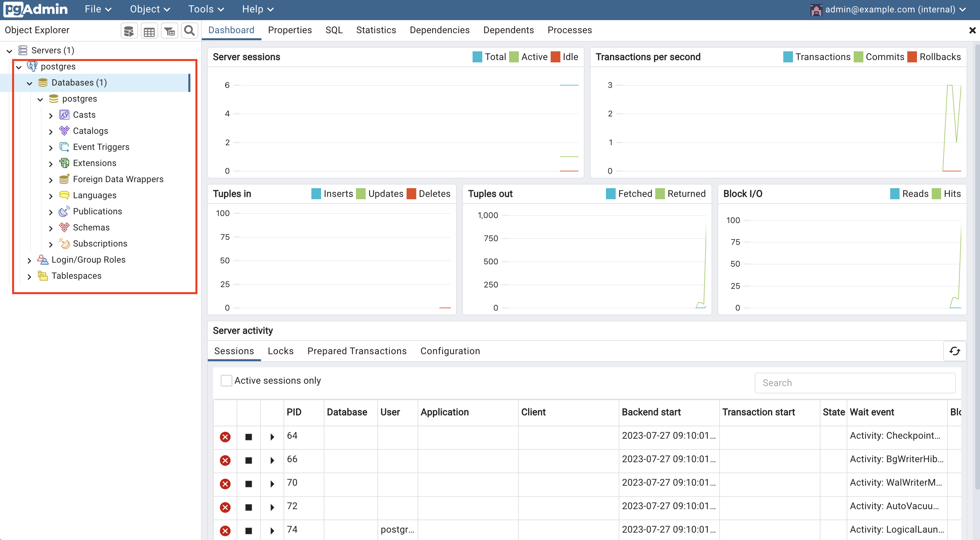Open the Locks activity tab
Screen dimensions: 980x540
[281, 351]
